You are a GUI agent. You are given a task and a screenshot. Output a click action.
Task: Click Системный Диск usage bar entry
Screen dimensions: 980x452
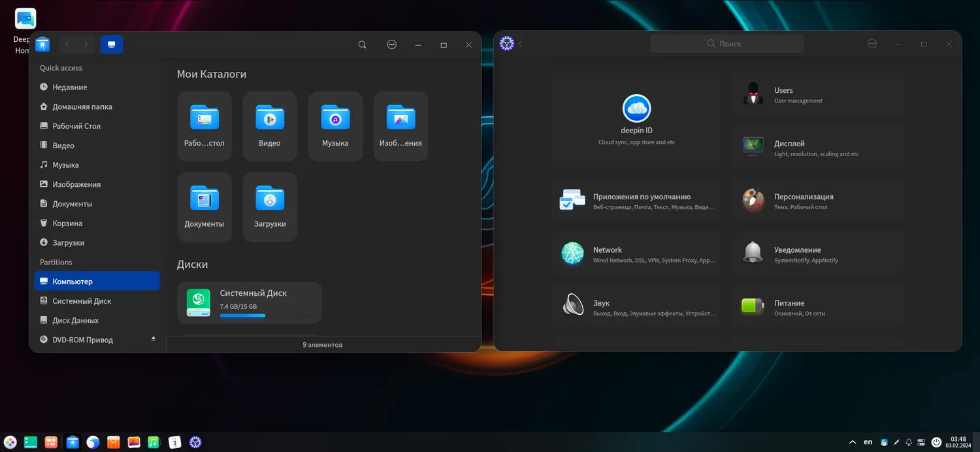[x=250, y=303]
